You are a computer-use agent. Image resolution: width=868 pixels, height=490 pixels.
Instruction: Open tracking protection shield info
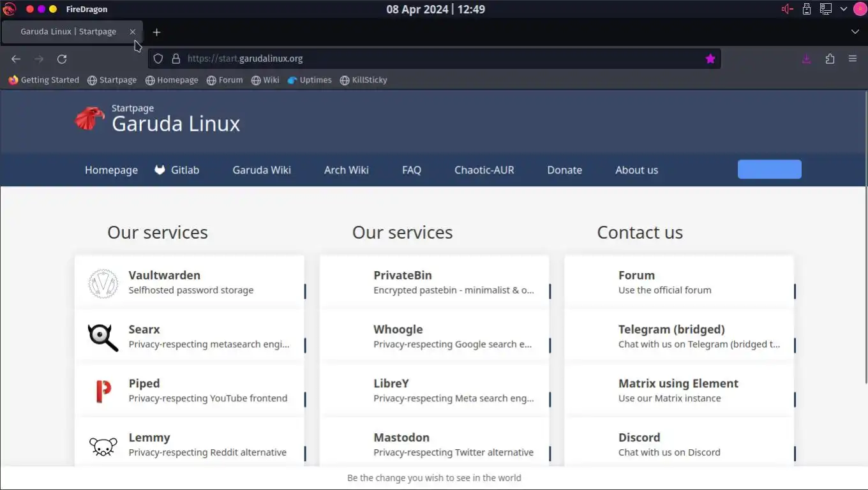[159, 59]
